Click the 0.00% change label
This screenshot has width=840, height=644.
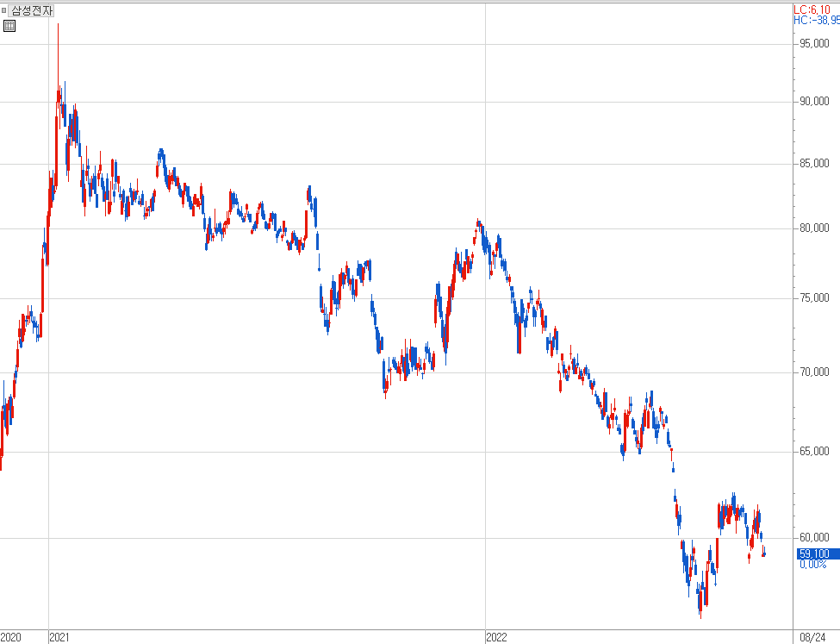click(x=812, y=565)
